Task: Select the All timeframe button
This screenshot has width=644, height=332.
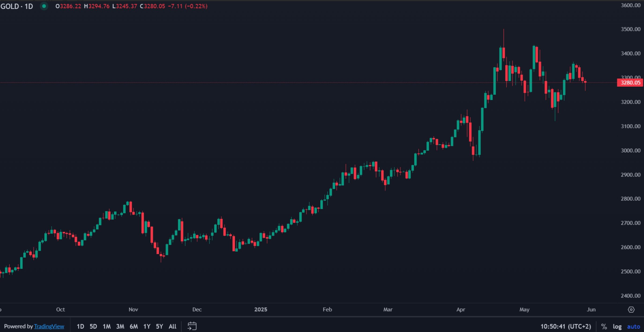Action: (172, 326)
